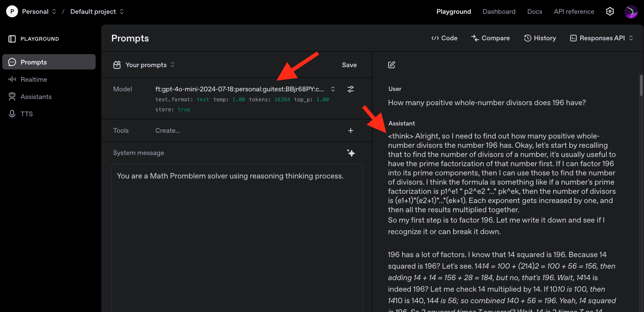The width and height of the screenshot is (644, 312).
Task: Expand the Responses API mode chevron
Action: pyautogui.click(x=631, y=38)
